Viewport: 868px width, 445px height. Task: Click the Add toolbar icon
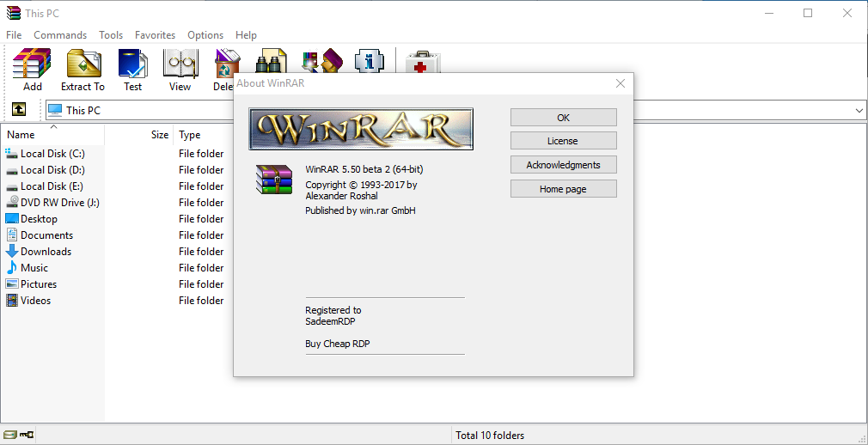(32, 63)
